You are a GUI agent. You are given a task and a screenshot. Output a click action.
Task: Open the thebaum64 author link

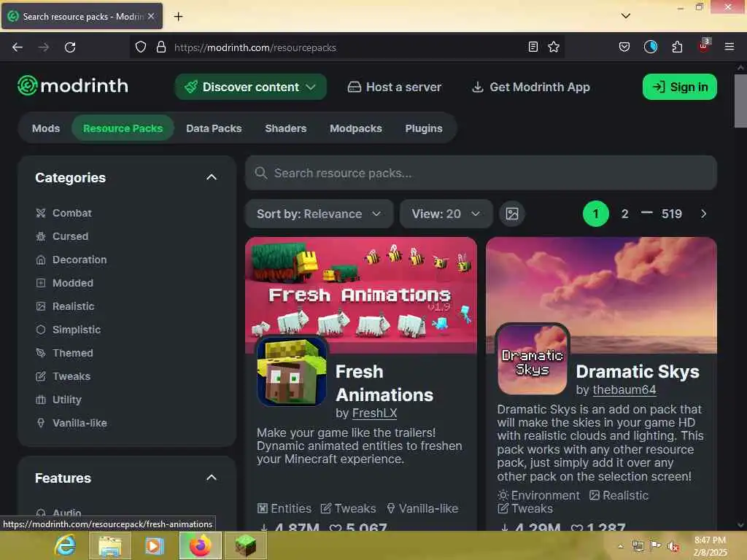624,389
